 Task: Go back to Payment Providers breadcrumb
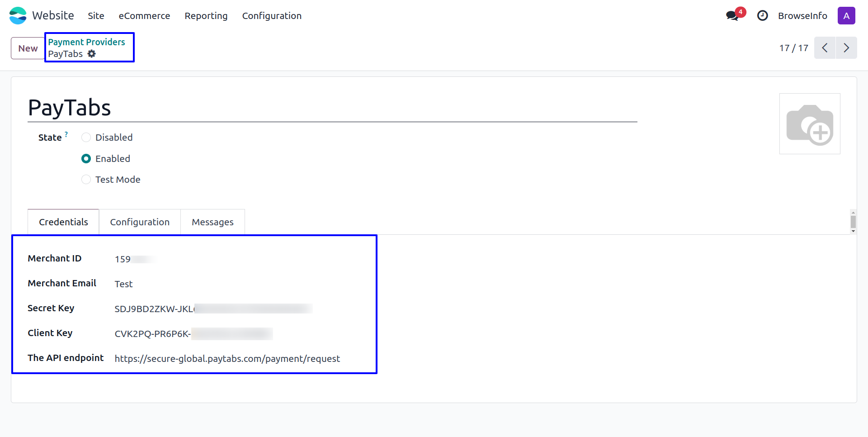tap(86, 42)
